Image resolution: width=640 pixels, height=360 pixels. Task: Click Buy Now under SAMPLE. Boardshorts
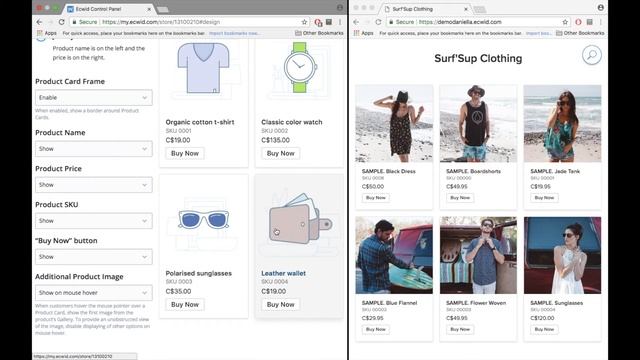tap(460, 198)
